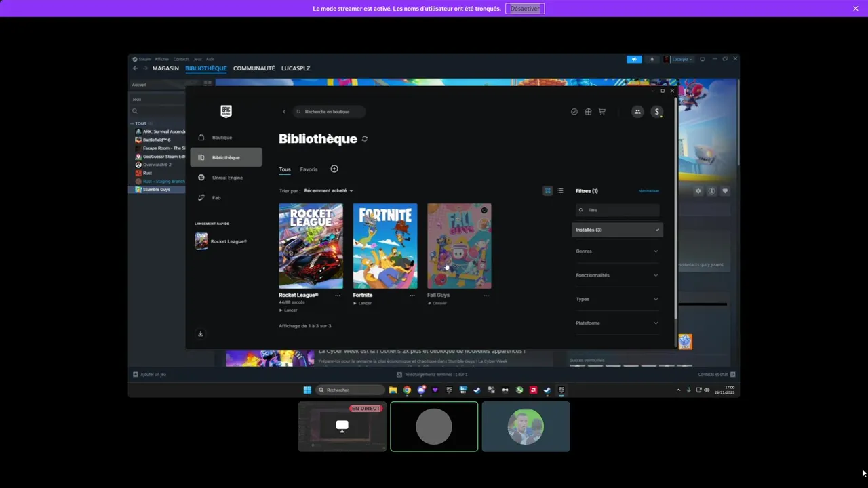Expand the Plateforme filter section
The image size is (868, 488).
point(617,323)
